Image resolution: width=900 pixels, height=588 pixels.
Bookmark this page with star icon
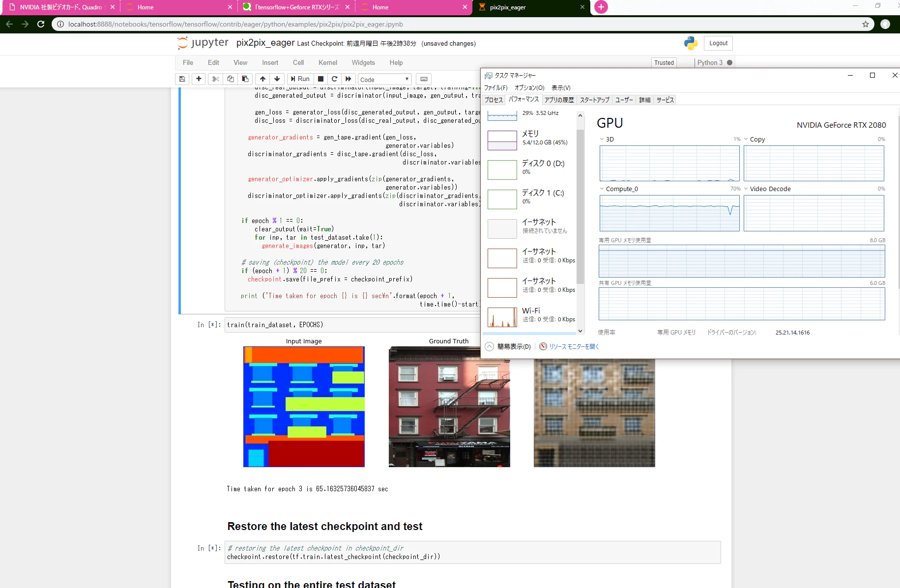pyautogui.click(x=866, y=24)
